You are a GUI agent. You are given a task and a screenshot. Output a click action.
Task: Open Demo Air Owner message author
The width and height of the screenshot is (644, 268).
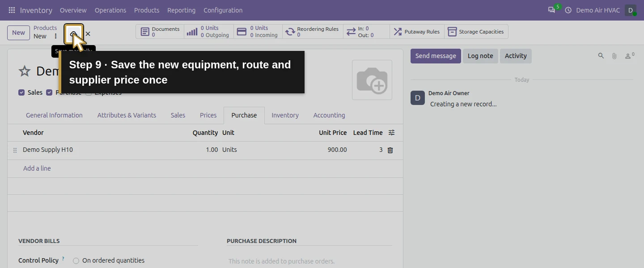click(x=449, y=93)
